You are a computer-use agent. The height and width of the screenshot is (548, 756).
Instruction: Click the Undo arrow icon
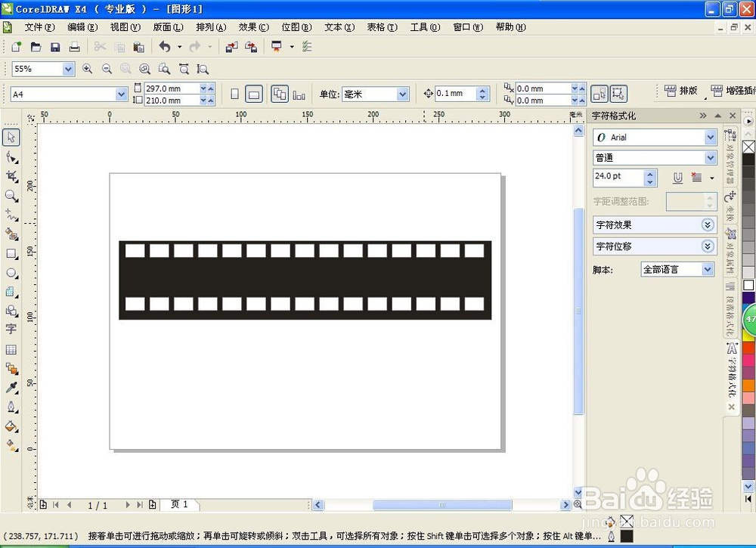coord(165,47)
